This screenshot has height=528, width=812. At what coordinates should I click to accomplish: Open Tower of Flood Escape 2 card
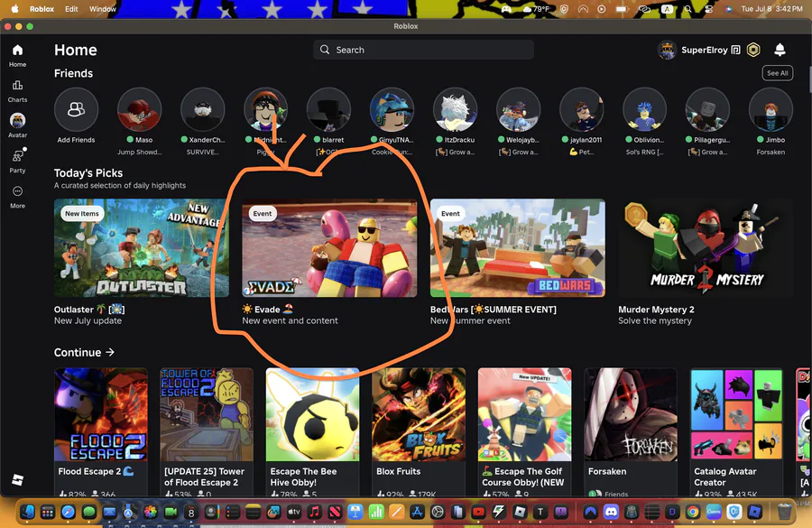[x=207, y=431]
